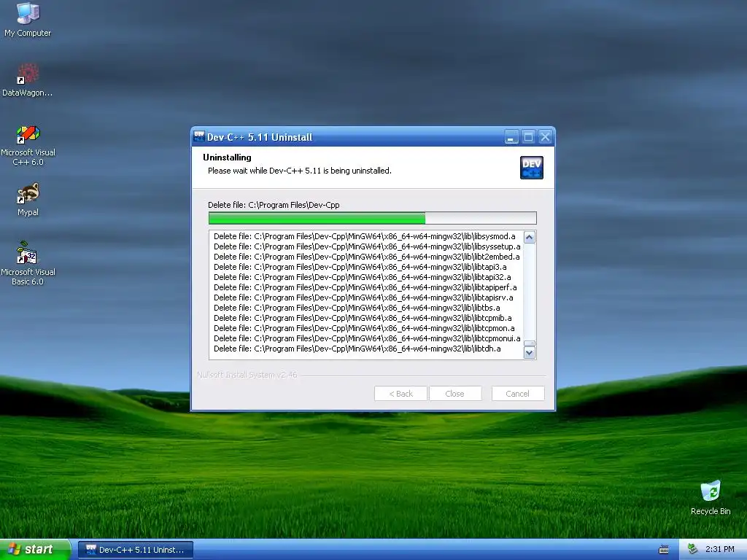Click the log line for libtdh.a

coord(357,349)
